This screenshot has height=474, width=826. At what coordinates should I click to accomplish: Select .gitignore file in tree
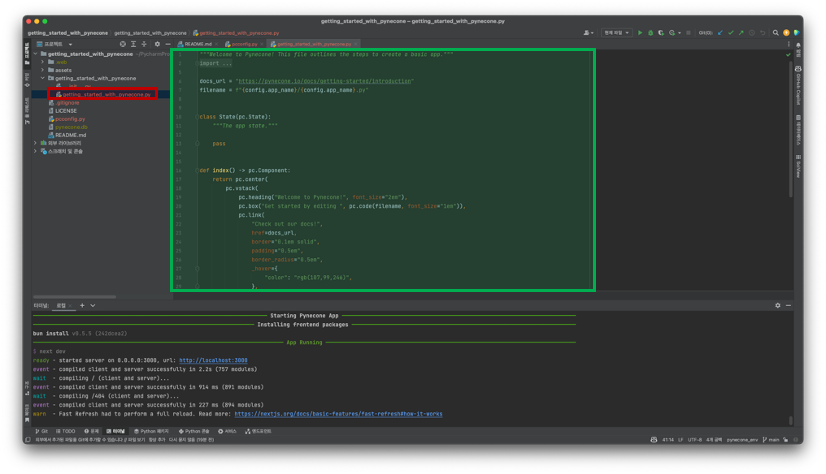(64, 103)
